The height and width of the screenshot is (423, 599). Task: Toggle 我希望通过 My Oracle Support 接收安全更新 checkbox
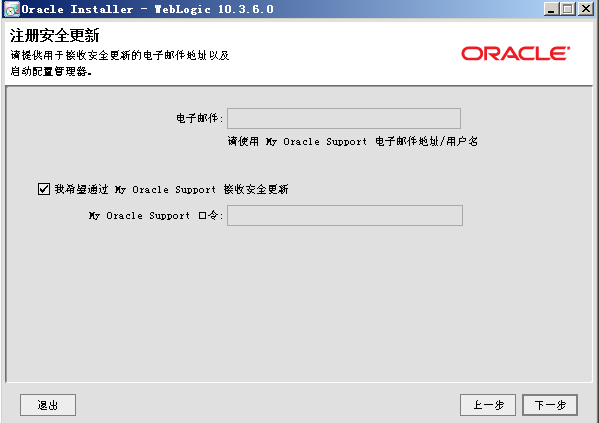pos(44,189)
